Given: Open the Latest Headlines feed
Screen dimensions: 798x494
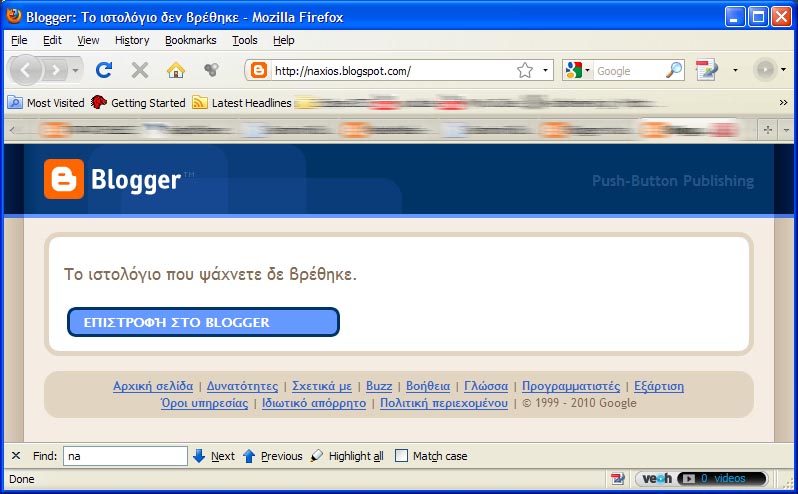Looking at the screenshot, I should 242,103.
